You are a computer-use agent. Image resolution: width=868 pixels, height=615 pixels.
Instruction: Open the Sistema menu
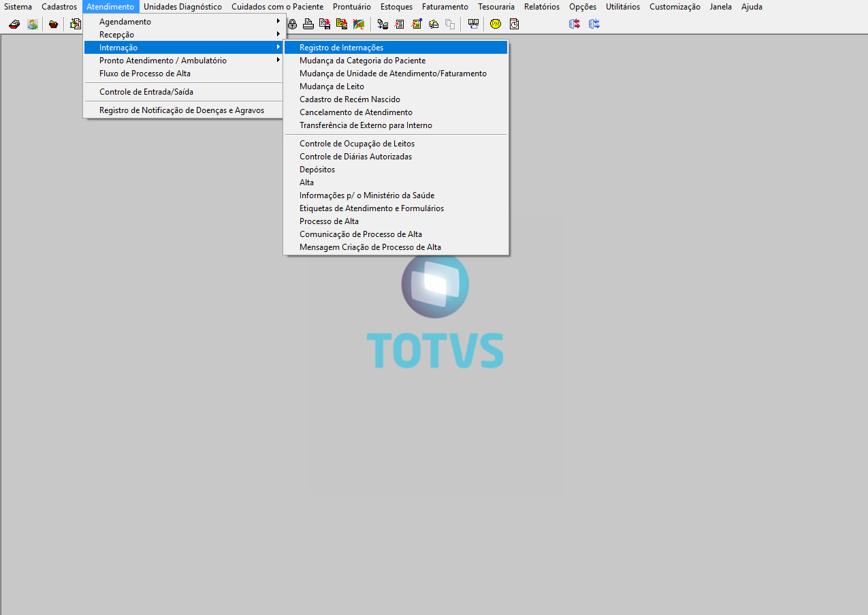(x=18, y=7)
